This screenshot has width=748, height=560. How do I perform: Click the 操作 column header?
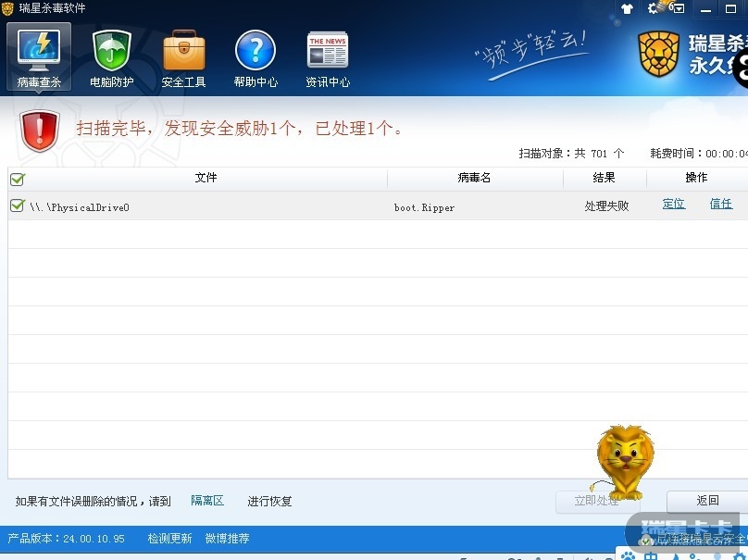coord(696,178)
